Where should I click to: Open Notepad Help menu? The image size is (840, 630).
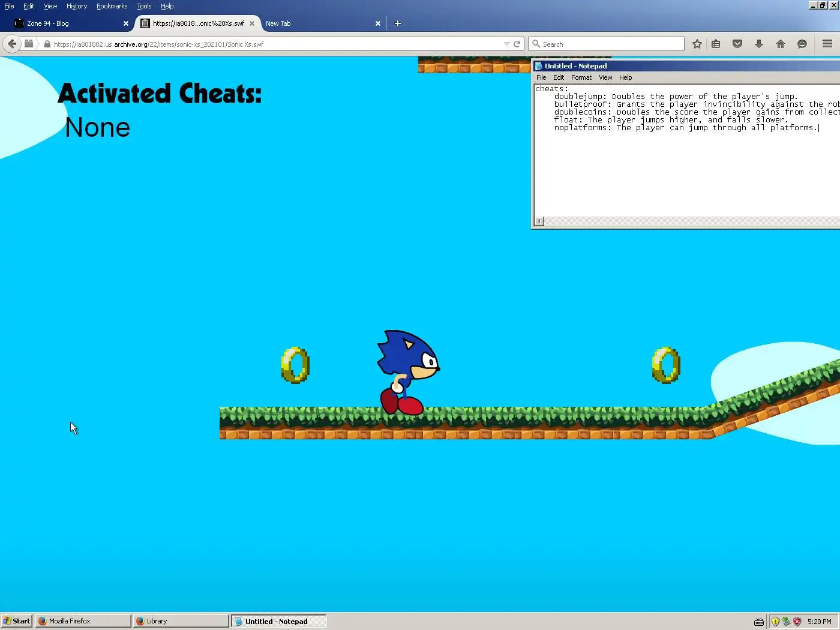point(625,77)
